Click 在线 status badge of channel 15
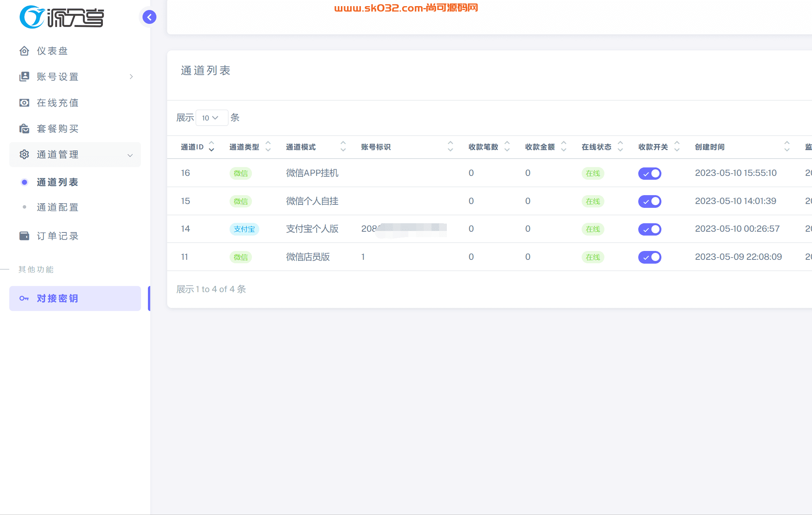The height and width of the screenshot is (515, 812). click(x=593, y=201)
